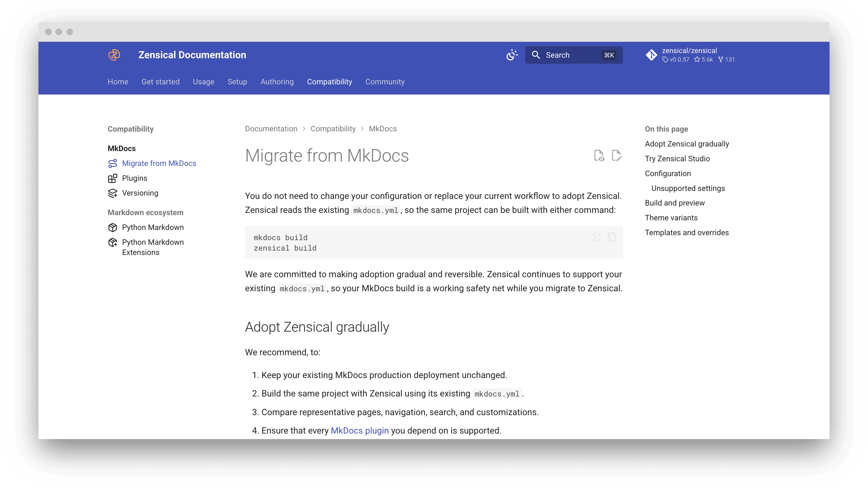Copy the code block to clipboard
The width and height of the screenshot is (868, 494).
pos(612,237)
